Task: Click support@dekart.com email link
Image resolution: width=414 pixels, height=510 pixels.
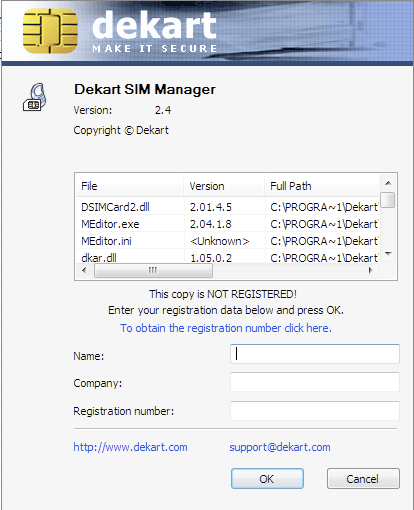Action: click(280, 447)
